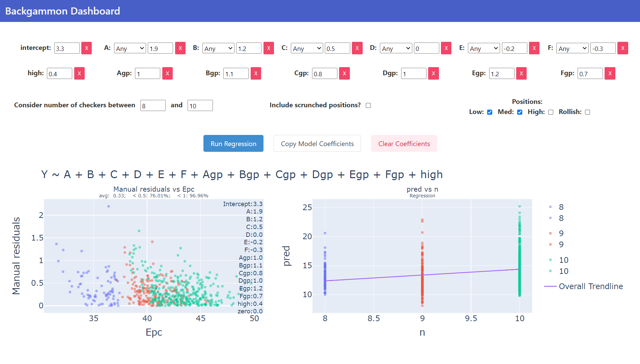The width and height of the screenshot is (640, 364).
Task: Remove the Dgp coefficient via its X
Action: 434,74
